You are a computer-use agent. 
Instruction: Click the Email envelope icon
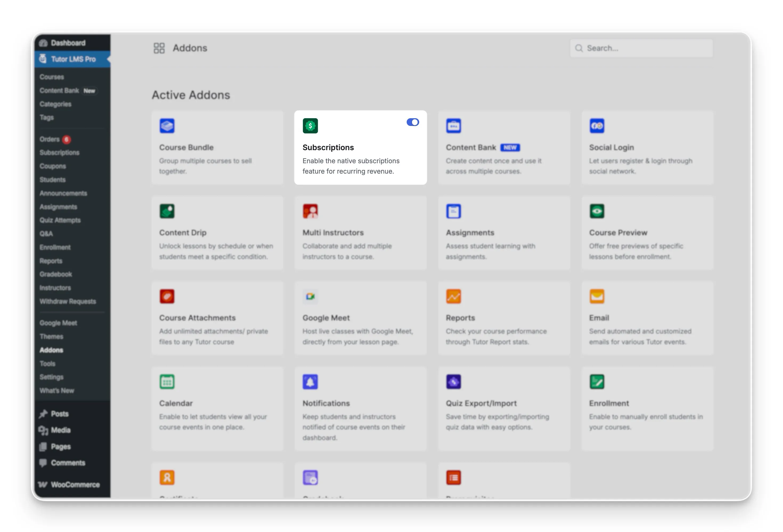[597, 296]
